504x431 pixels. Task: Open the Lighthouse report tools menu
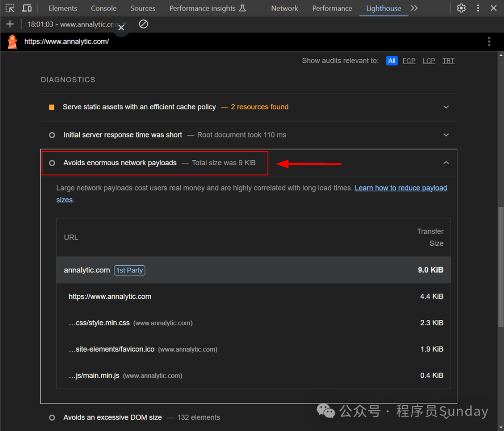click(x=489, y=42)
